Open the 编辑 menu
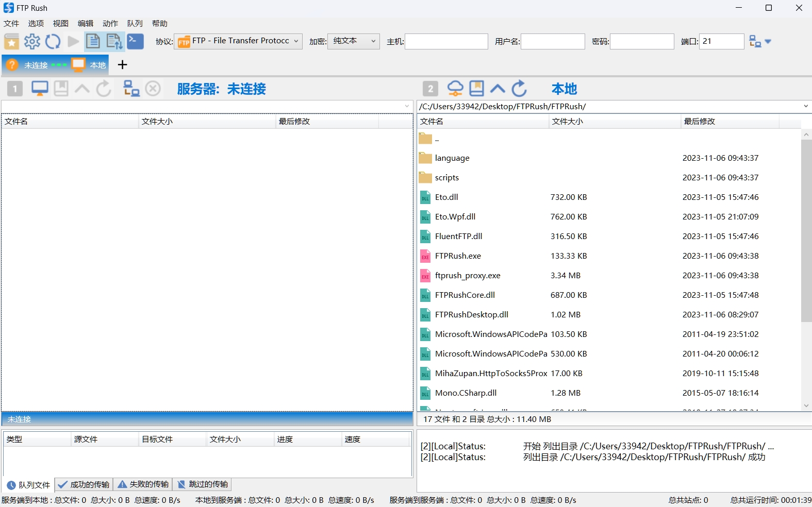 coord(86,24)
